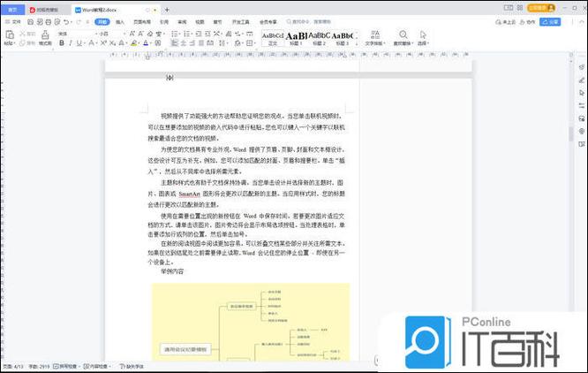Click the increase indent icon

click(207, 34)
